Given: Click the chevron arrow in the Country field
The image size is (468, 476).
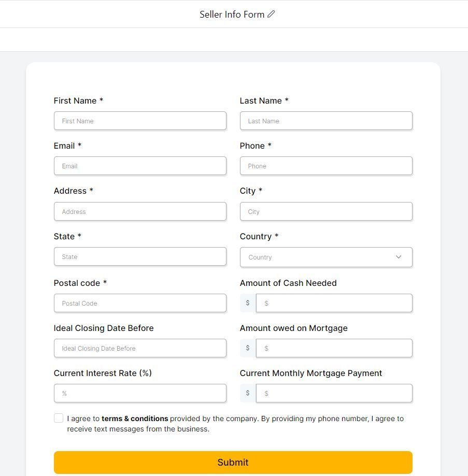Looking at the screenshot, I should (399, 257).
